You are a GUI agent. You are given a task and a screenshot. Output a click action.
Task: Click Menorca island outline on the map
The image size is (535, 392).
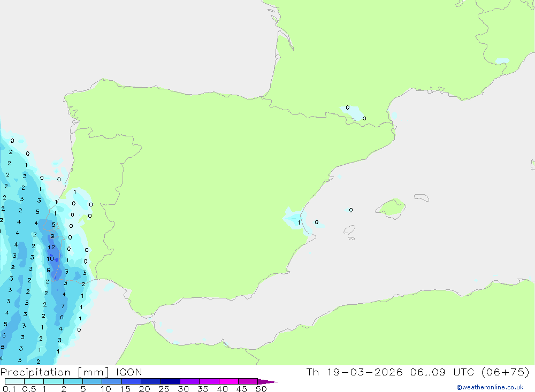(x=422, y=197)
